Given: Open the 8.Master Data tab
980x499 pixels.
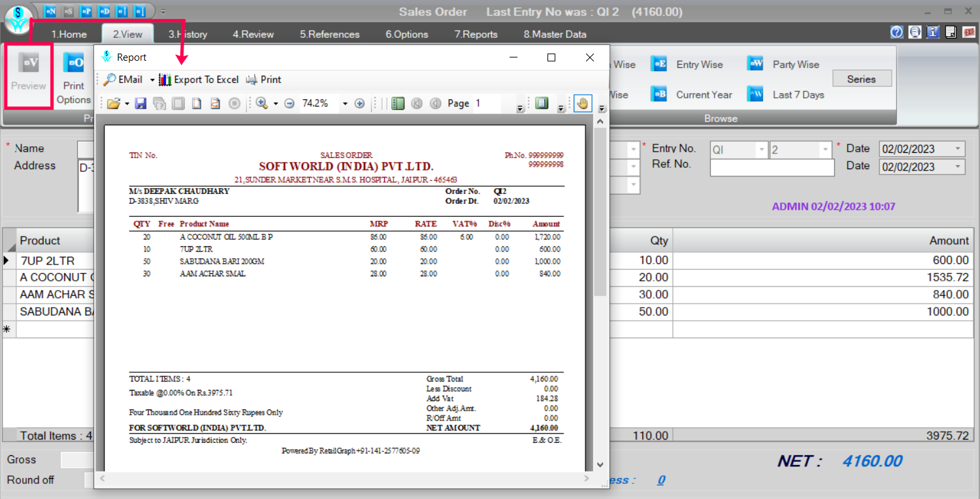Looking at the screenshot, I should point(555,34).
